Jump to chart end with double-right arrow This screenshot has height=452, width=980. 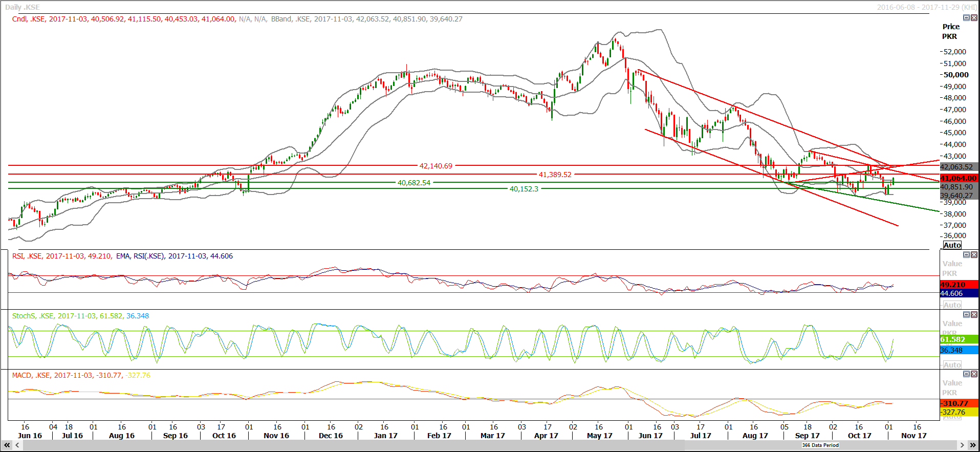point(973,445)
